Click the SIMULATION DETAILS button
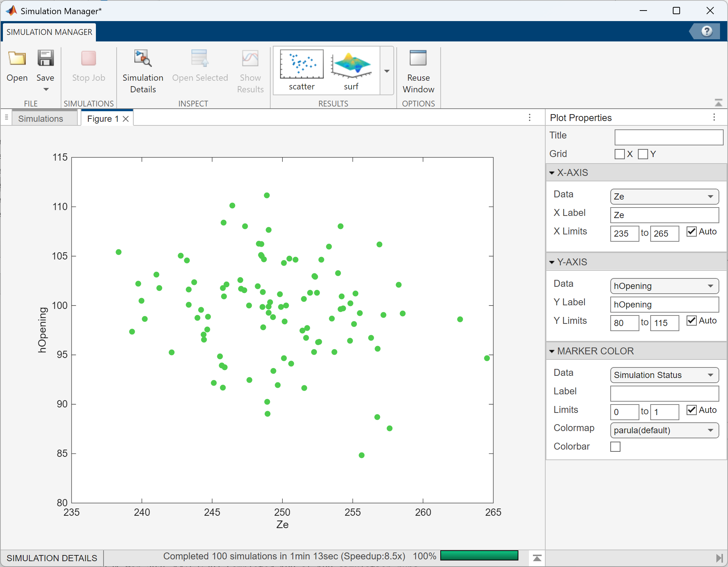Image resolution: width=728 pixels, height=567 pixels. coord(52,558)
